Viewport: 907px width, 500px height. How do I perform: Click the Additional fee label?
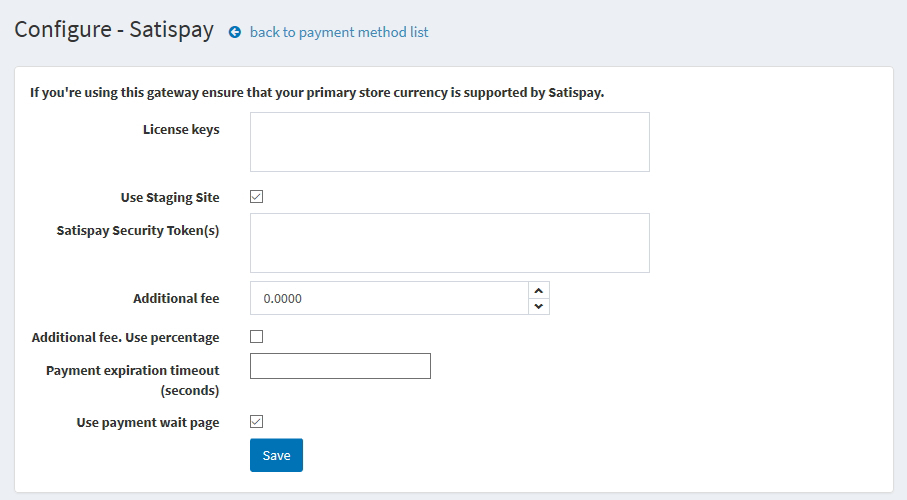tap(176, 299)
